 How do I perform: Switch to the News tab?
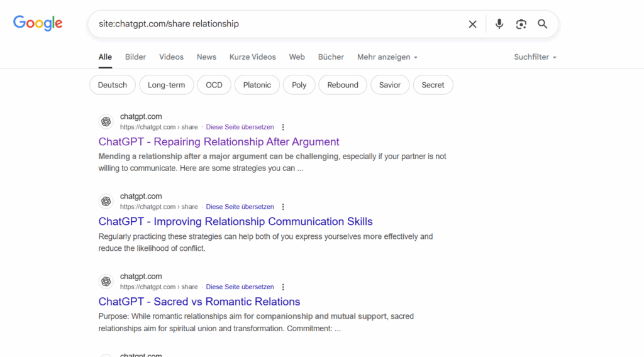click(x=206, y=57)
